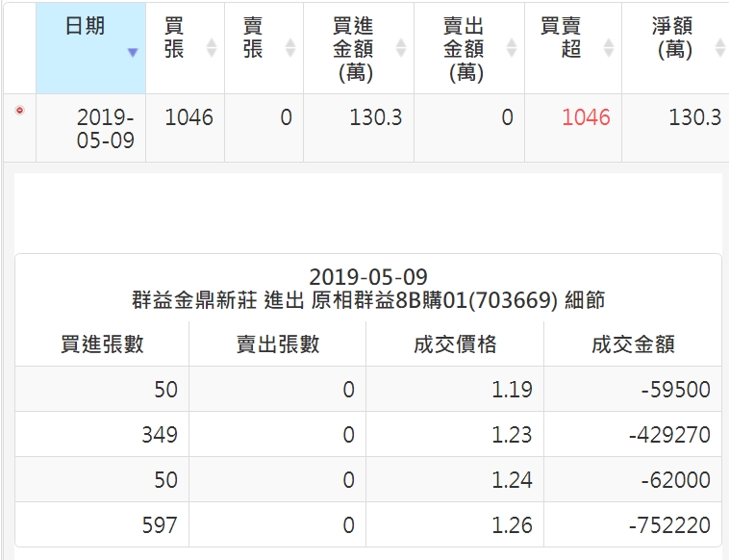The height and width of the screenshot is (560, 729).
Task: Click the 2019-05-09 date cell
Action: (x=105, y=128)
